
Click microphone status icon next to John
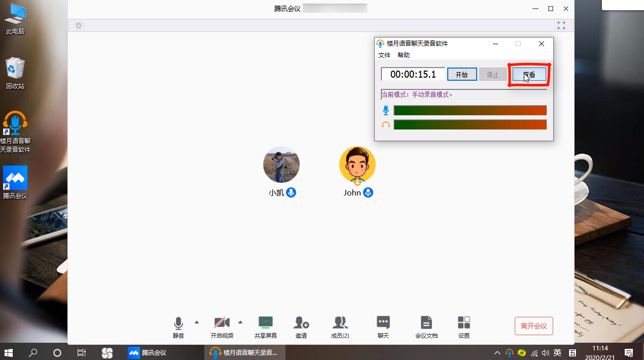pyautogui.click(x=368, y=192)
